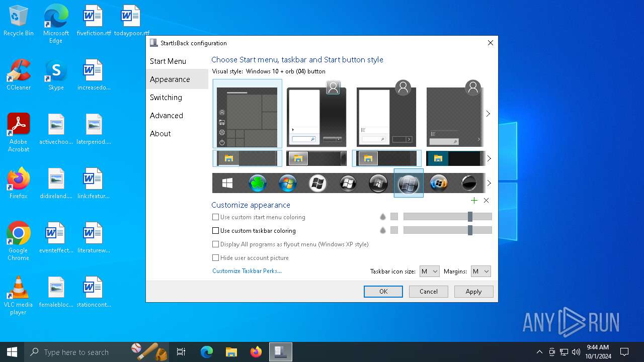Open Margins dropdown
644x362 pixels.
(480, 271)
